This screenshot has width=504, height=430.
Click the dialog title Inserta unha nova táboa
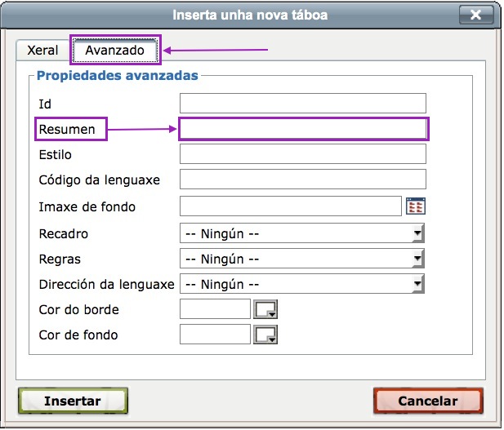tap(252, 15)
